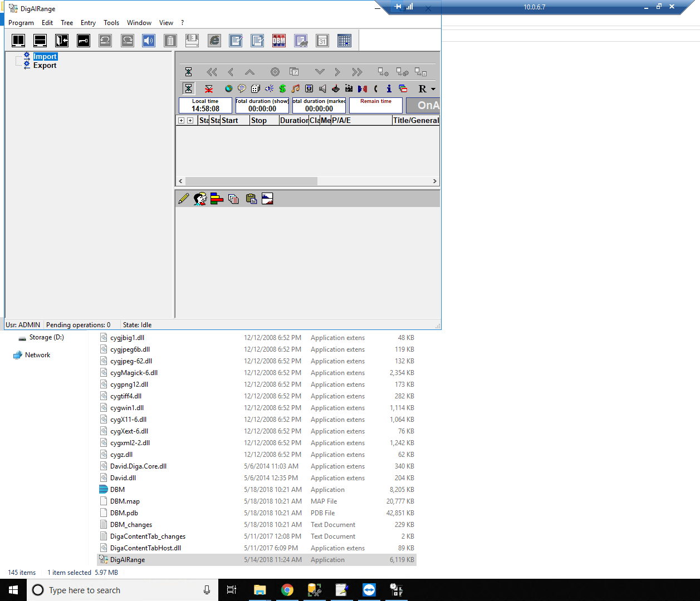Viewport: 700px width, 601px height.
Task: Open the Entry menu
Action: [x=88, y=23]
